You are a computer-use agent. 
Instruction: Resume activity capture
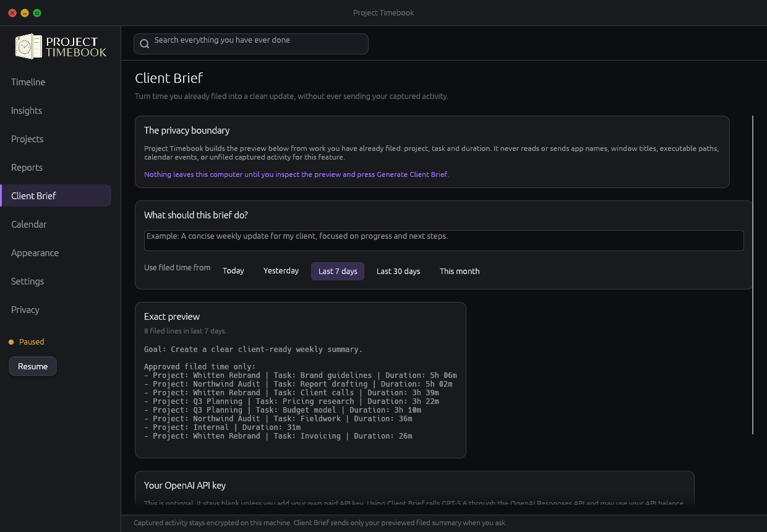coord(33,366)
